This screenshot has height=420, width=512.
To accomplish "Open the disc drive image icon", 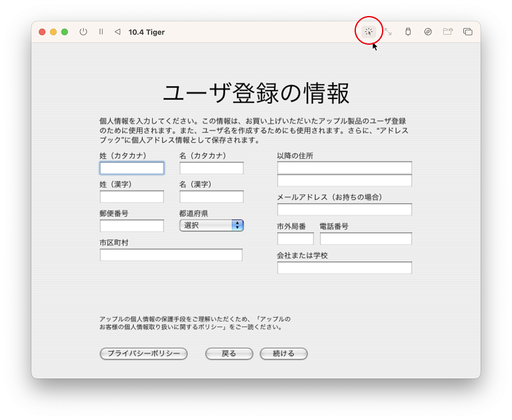I will click(428, 31).
